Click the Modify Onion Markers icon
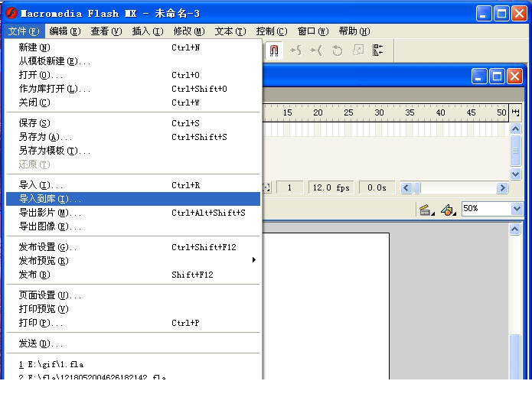The height and width of the screenshot is (394, 532). 267,187
